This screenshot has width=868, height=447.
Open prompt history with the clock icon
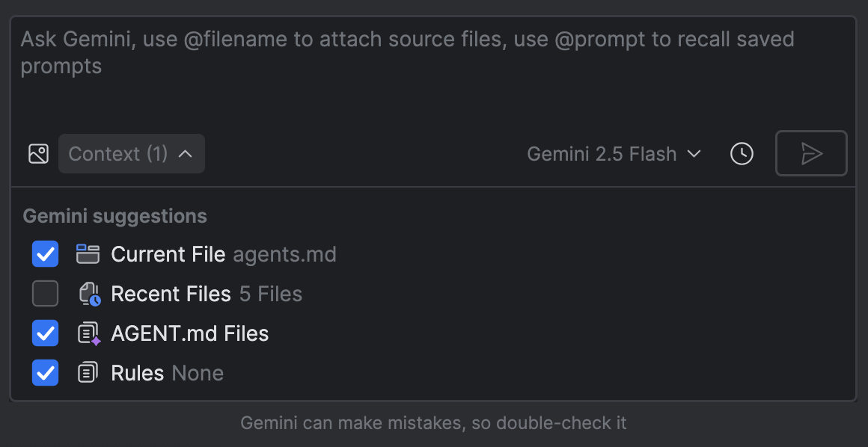742,154
